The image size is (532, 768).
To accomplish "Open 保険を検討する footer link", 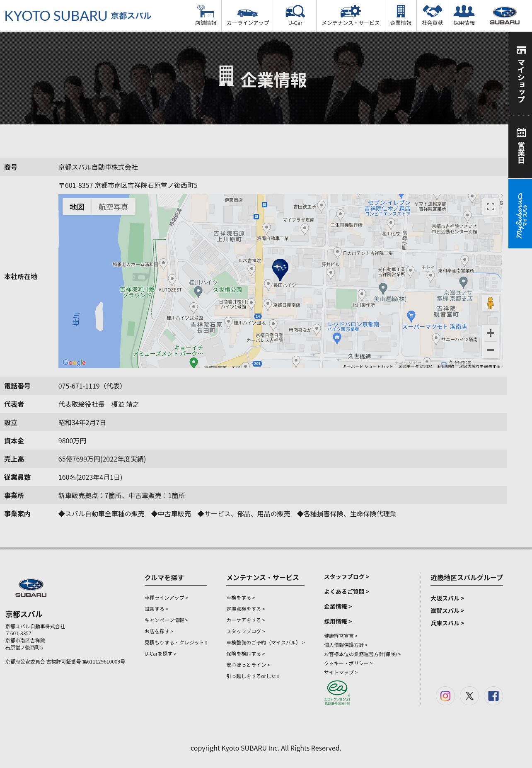I will click(x=246, y=654).
